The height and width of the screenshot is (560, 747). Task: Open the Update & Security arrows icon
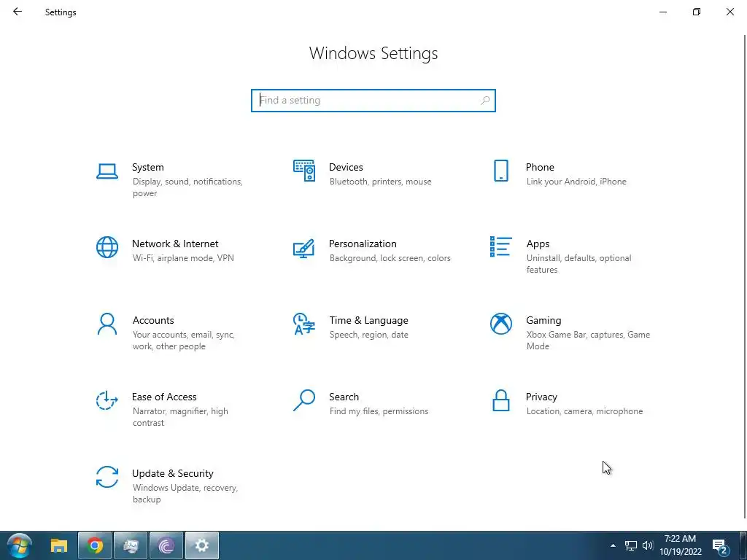[107, 477]
